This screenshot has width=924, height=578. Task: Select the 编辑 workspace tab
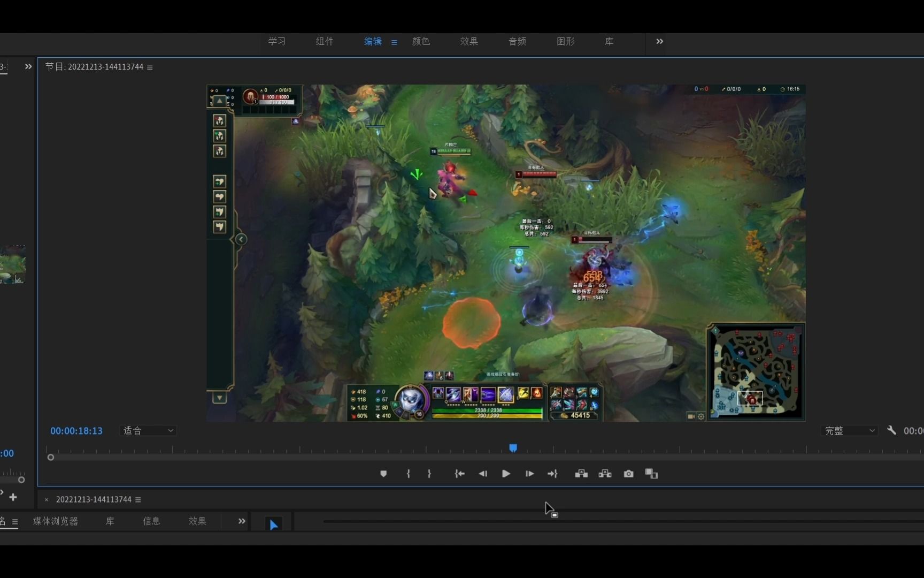click(373, 41)
